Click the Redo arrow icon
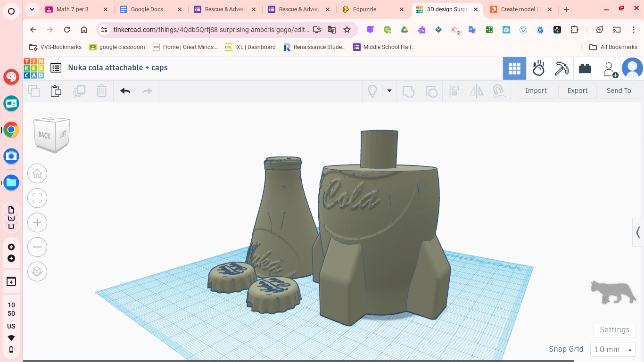The height and width of the screenshot is (362, 644). click(x=148, y=91)
